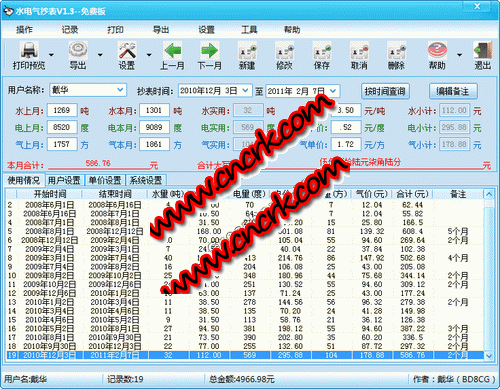Screen dimensions: 500x389
Task: Open the 用户名称 combo box
Action: click(88, 90)
